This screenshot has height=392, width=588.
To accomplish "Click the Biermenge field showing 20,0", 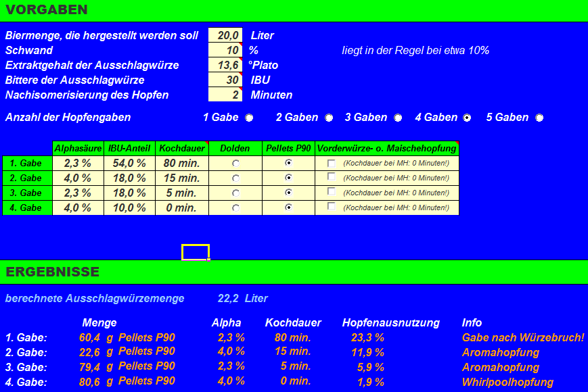I will click(x=225, y=35).
